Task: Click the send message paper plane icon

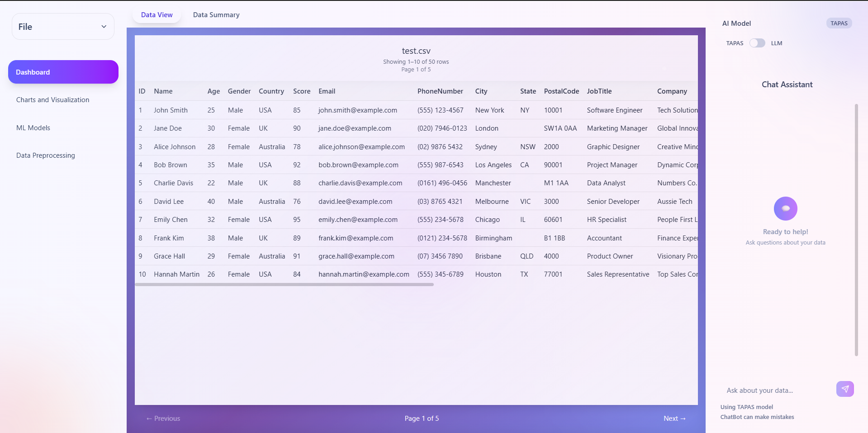Action: point(845,389)
